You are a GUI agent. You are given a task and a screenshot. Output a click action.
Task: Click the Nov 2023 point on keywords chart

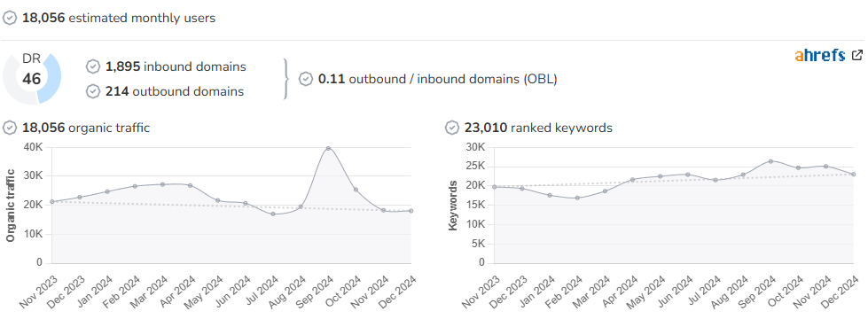click(x=495, y=187)
